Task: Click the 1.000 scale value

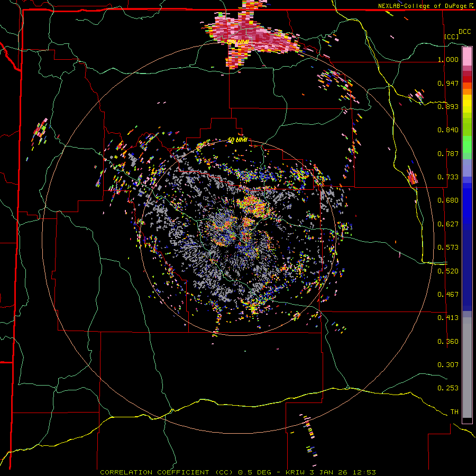Action: point(448,59)
